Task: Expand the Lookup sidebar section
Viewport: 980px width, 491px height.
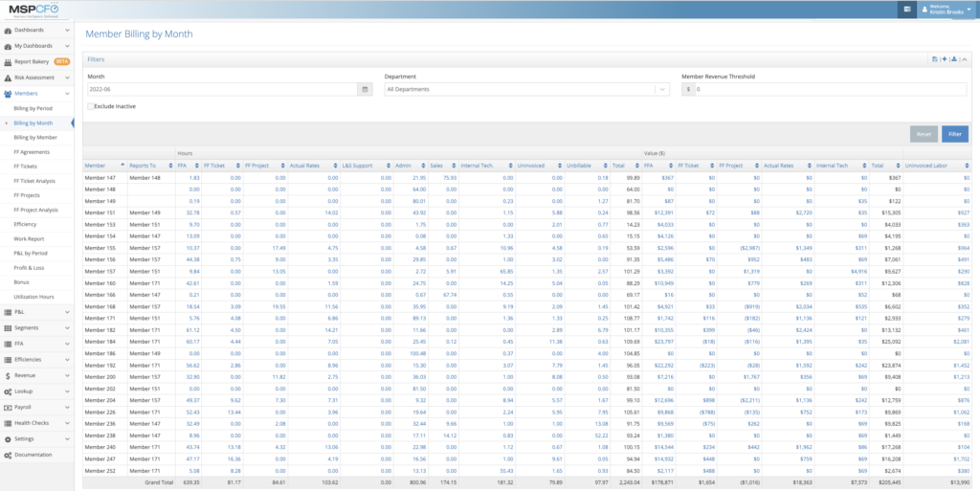Action: click(36, 391)
